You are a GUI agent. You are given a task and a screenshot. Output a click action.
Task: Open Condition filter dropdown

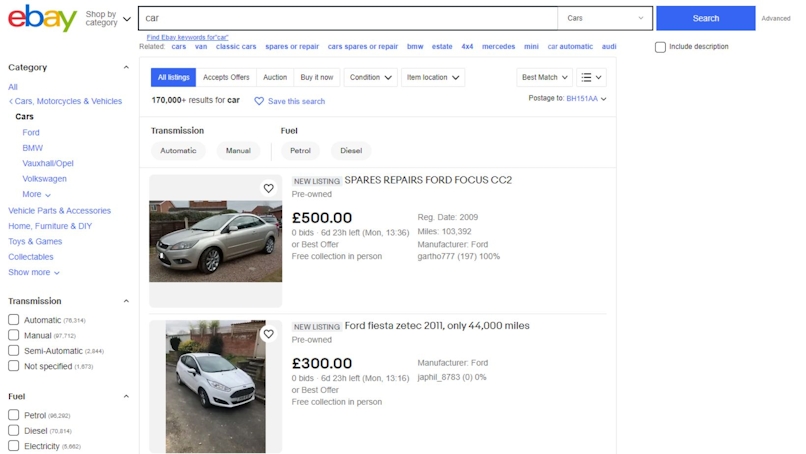tap(371, 77)
